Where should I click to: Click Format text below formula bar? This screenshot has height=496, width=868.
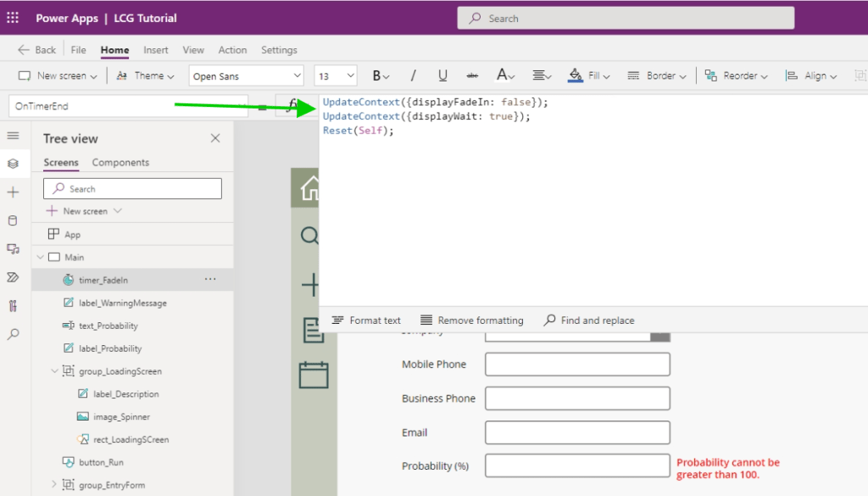[x=366, y=320]
